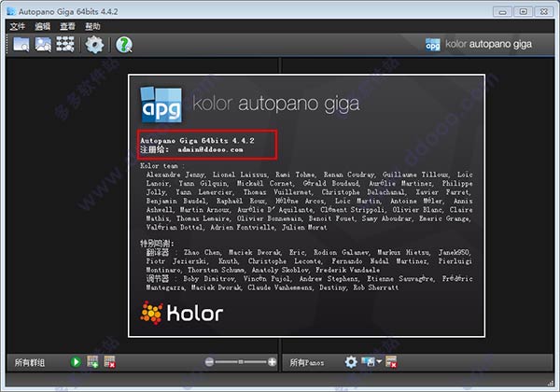This screenshot has width=560, height=392.
Task: Click the window title bar app icon
Action: [x=11, y=11]
